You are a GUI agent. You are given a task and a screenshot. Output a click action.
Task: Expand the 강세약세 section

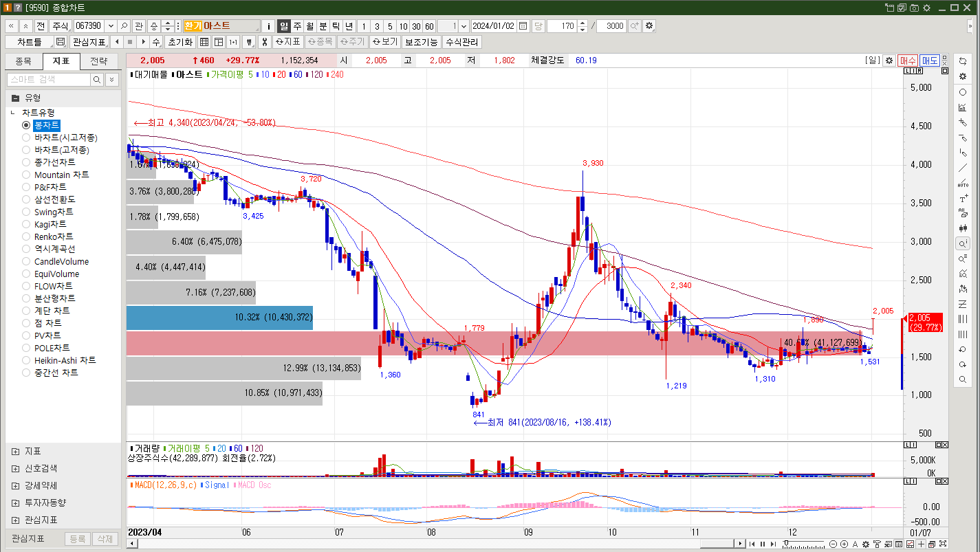[x=15, y=485]
